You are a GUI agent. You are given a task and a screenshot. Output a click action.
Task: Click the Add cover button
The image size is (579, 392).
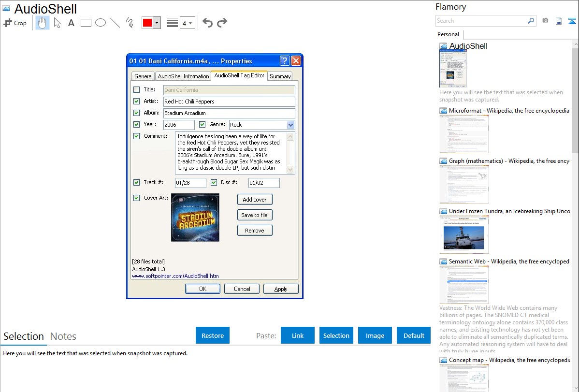coord(255,200)
